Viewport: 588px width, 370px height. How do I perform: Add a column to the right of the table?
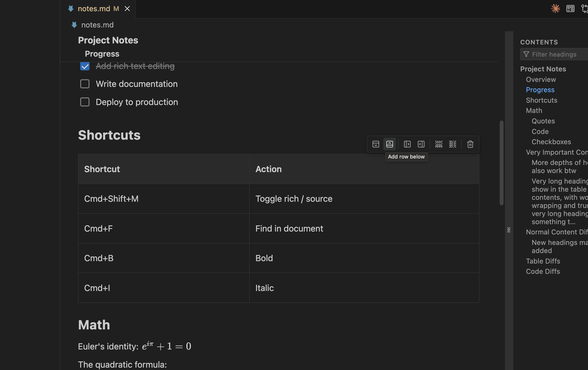click(x=407, y=144)
